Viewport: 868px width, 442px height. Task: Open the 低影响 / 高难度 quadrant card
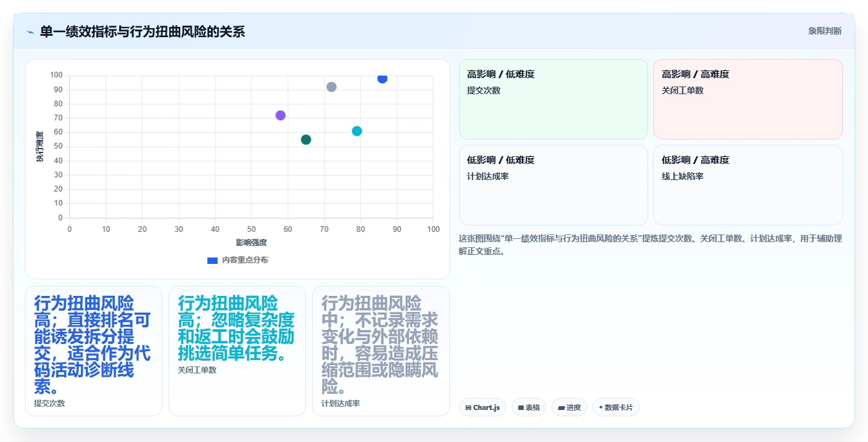(x=747, y=185)
